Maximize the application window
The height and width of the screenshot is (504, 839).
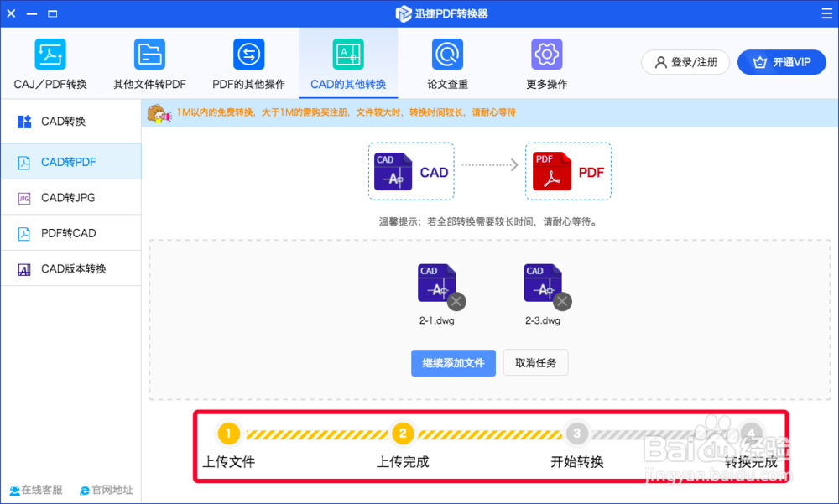52,13
